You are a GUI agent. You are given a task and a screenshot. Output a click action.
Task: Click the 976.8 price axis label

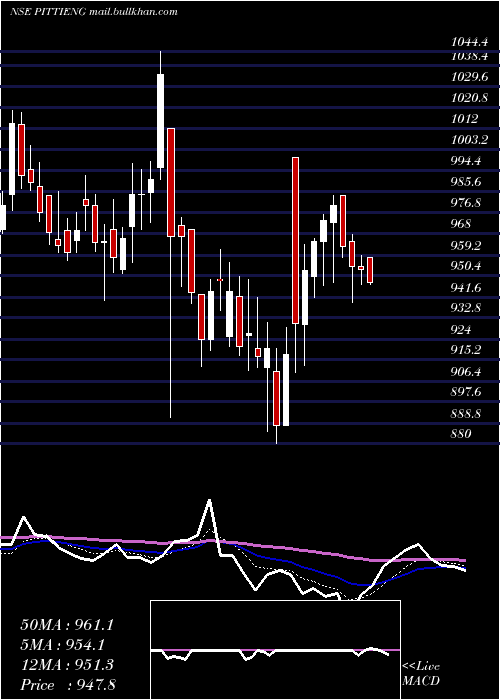[x=466, y=203]
